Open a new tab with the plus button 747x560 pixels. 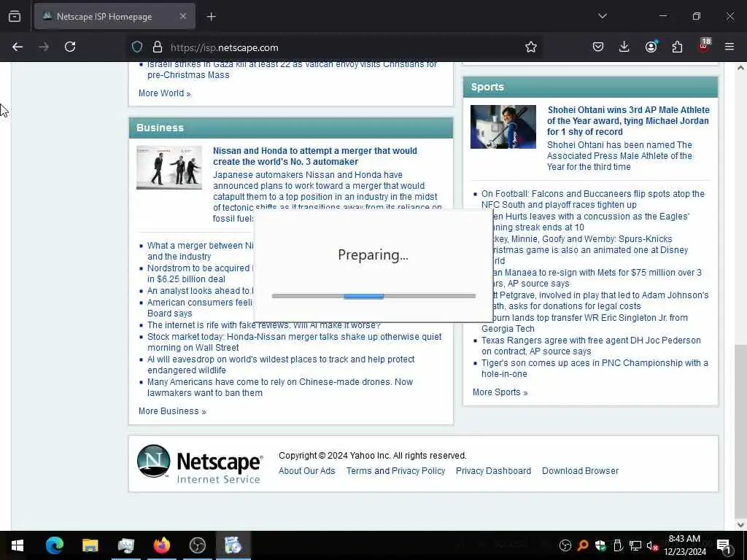tap(211, 17)
